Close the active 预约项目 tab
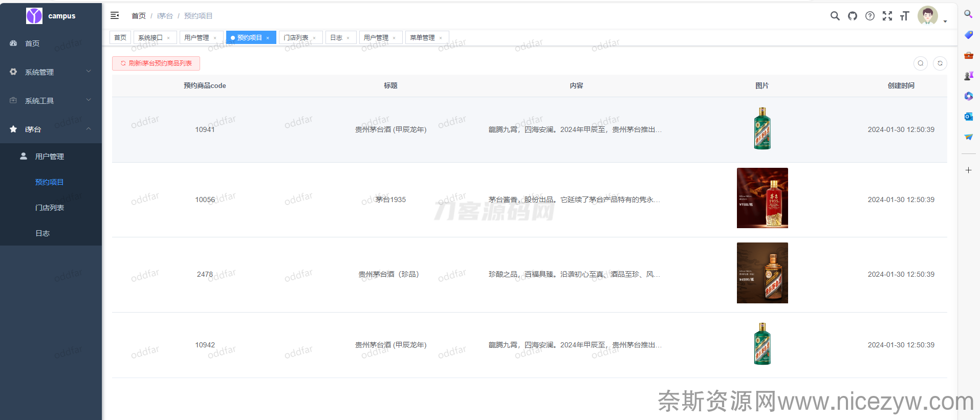This screenshot has height=420, width=980. [x=268, y=38]
